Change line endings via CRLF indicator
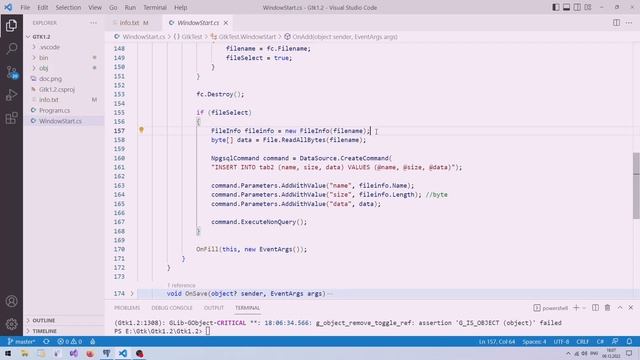 582,341
